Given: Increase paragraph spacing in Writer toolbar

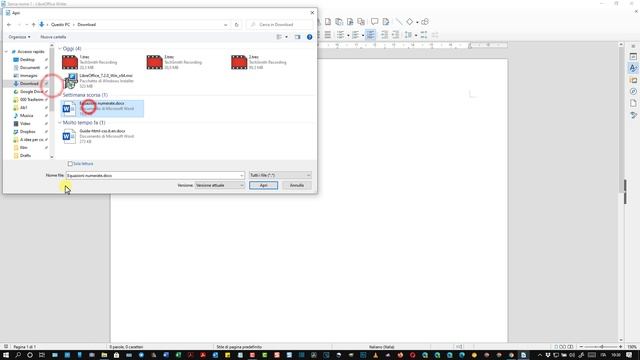Looking at the screenshot, I should pyautogui.click(x=424, y=35).
